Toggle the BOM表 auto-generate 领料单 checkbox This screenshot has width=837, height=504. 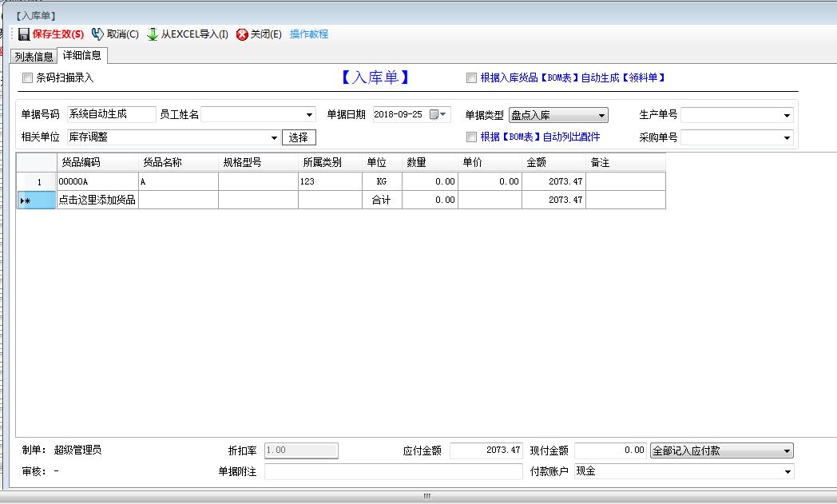472,78
